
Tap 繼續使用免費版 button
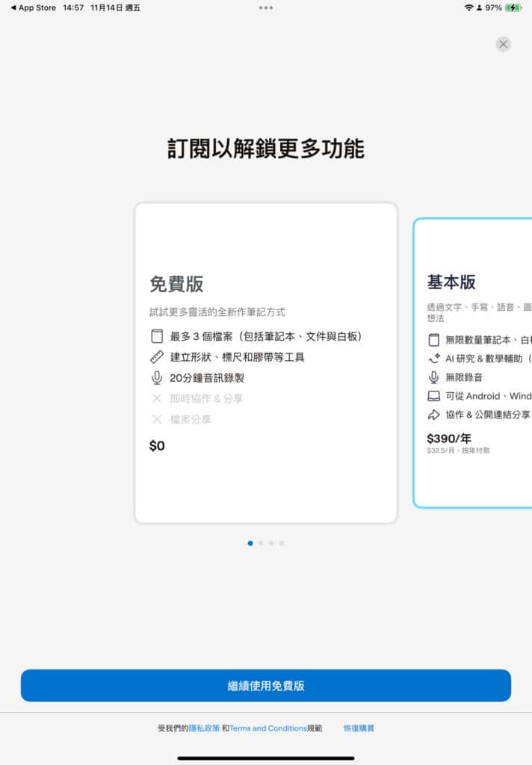[x=266, y=686]
